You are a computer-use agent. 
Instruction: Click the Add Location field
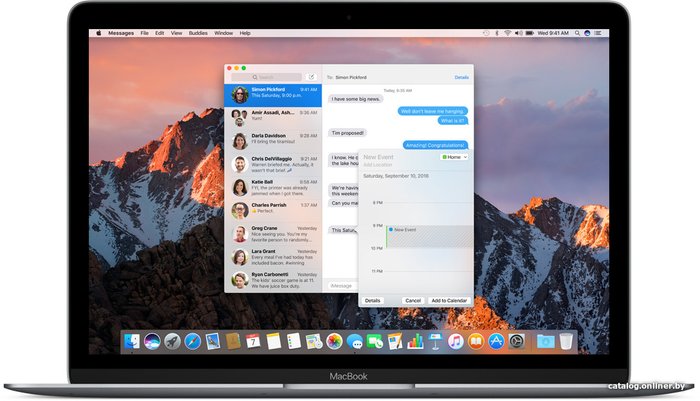click(378, 165)
